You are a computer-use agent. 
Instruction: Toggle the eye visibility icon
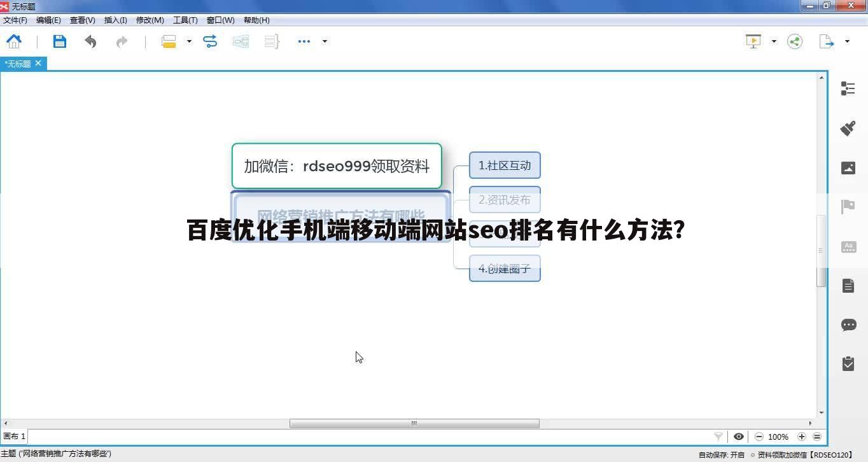click(x=739, y=437)
